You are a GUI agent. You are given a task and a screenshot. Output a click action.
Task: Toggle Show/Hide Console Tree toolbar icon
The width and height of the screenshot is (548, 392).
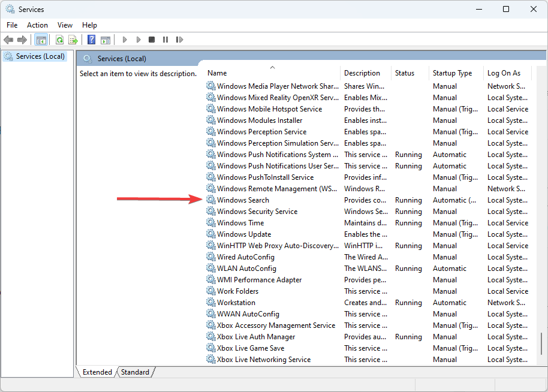tap(41, 40)
